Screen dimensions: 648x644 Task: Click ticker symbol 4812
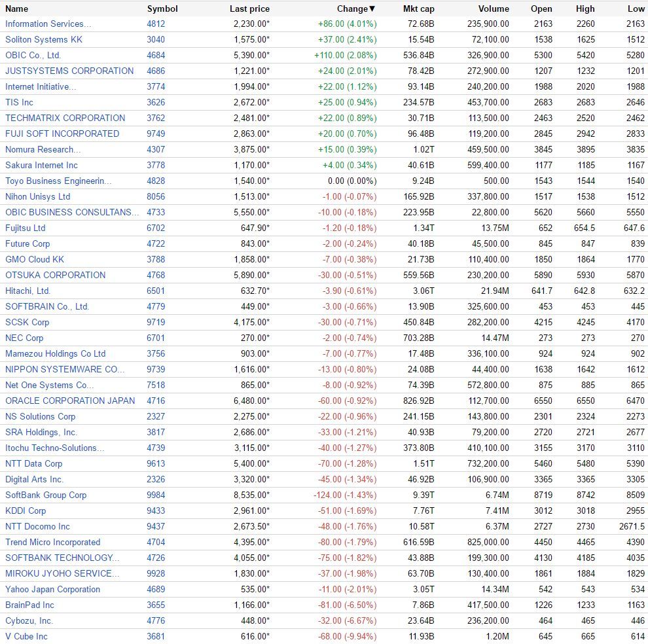coord(156,24)
